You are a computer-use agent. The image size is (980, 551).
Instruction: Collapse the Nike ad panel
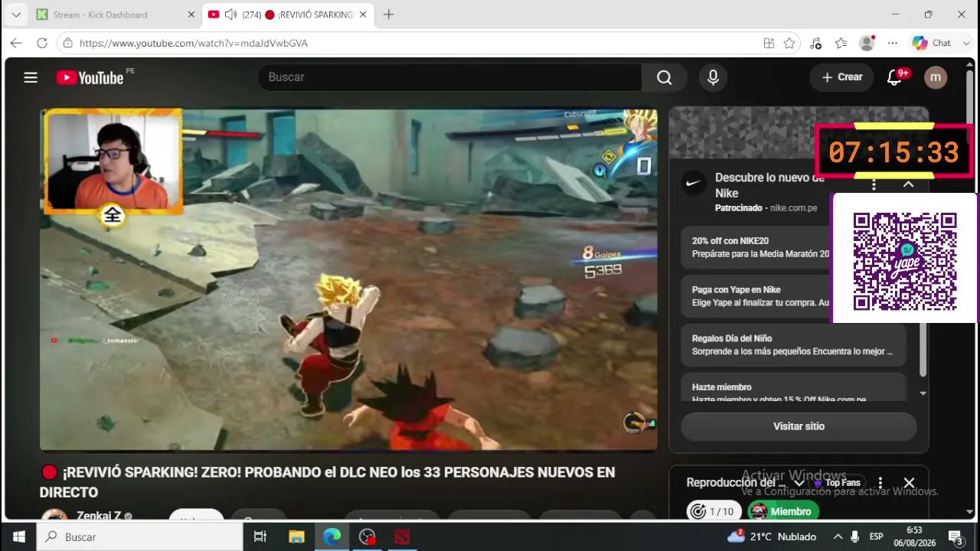[x=908, y=184]
